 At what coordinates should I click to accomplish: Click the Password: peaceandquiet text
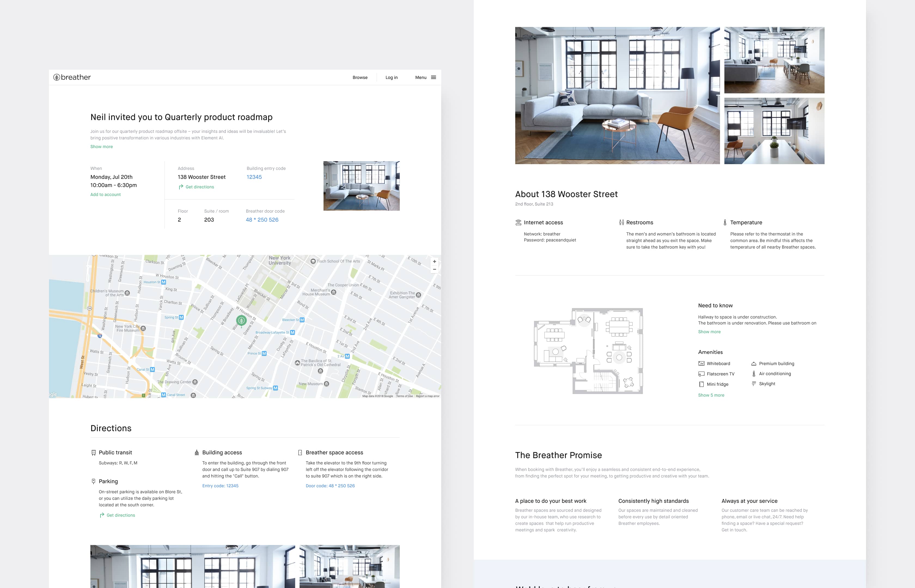[550, 240]
